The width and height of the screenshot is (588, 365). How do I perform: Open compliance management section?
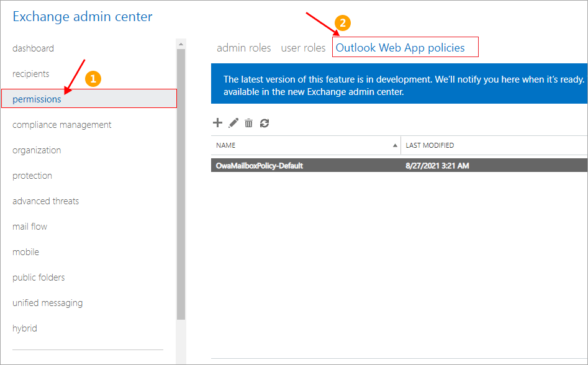(62, 125)
